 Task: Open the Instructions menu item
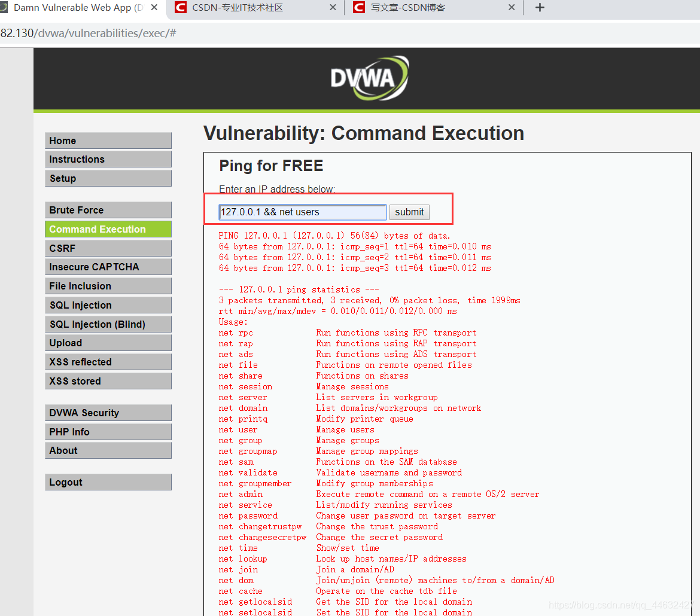click(x=108, y=159)
